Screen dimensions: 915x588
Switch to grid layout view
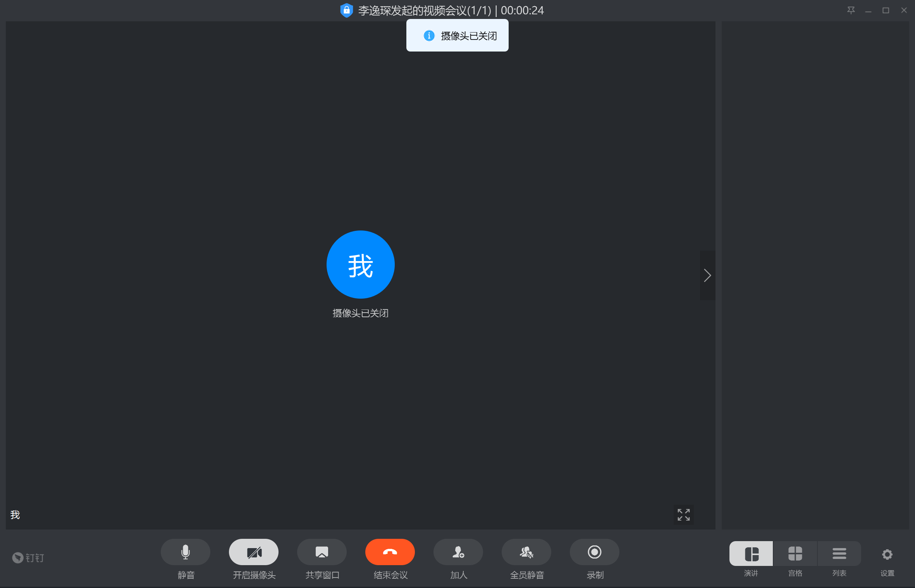point(795,554)
